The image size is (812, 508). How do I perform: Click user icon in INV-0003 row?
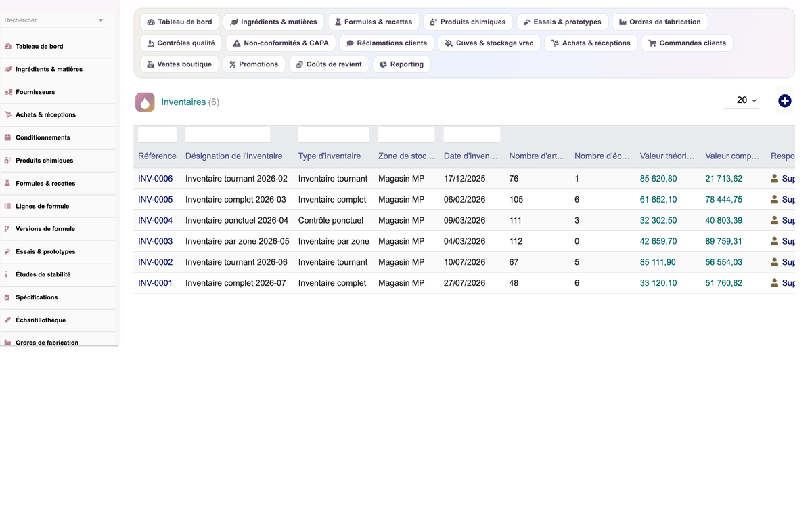(x=775, y=241)
